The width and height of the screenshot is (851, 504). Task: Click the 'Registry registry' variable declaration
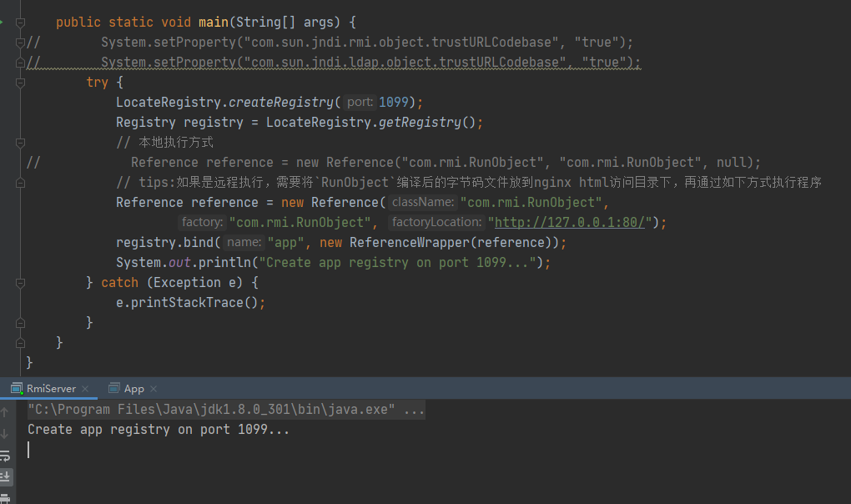pos(179,123)
